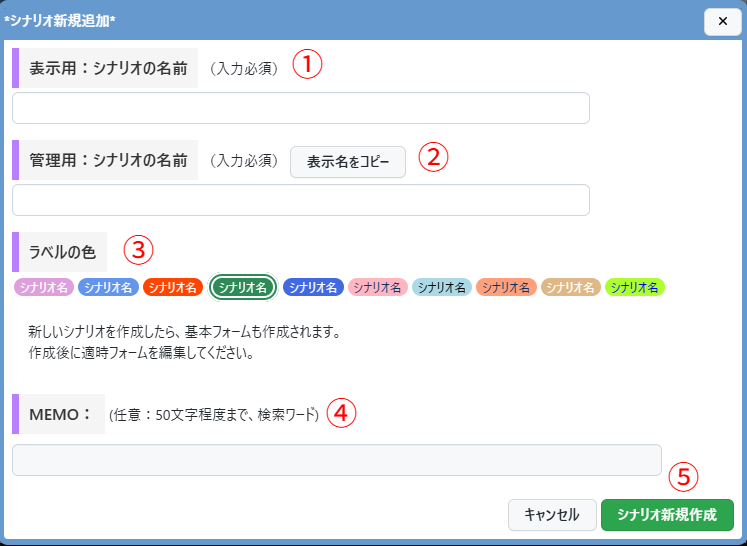The height and width of the screenshot is (546, 747).
Task: Select the yellow-green シナリオ名 label color
Action: 635,287
